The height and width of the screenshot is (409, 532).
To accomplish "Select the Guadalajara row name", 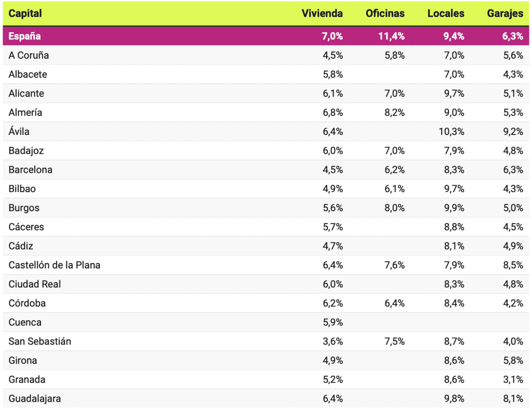I will coord(34,399).
